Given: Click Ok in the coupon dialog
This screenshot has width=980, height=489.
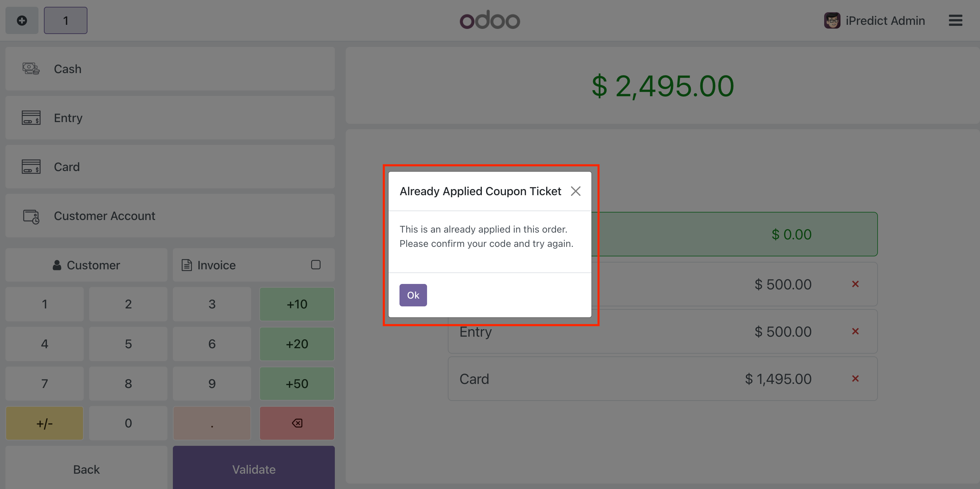Looking at the screenshot, I should pyautogui.click(x=413, y=295).
